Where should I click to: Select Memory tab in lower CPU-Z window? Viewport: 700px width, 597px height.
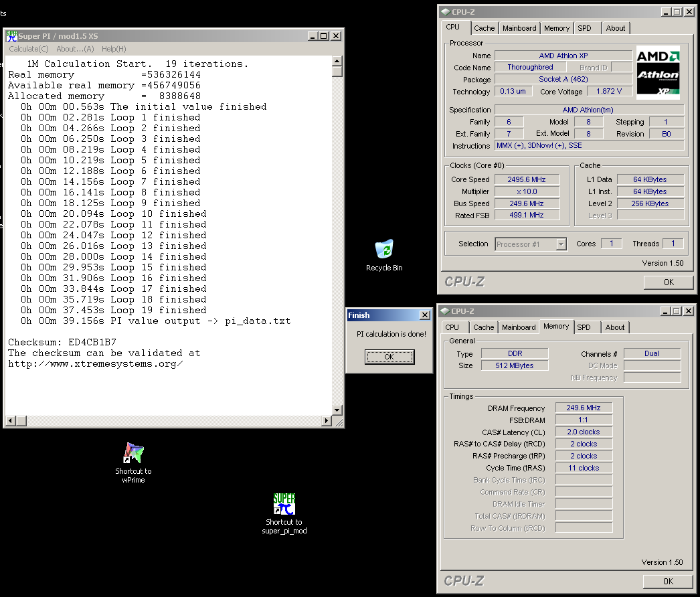[x=556, y=327]
